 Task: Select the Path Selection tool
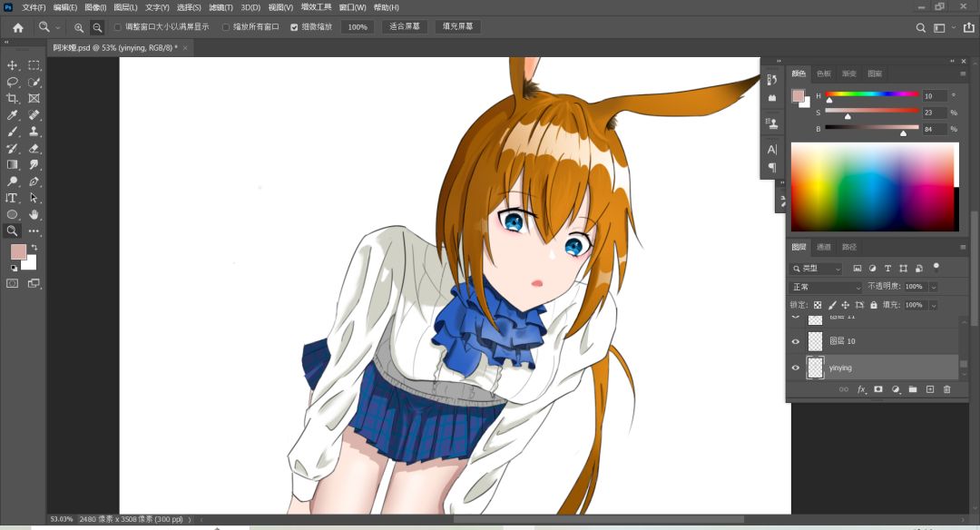(34, 198)
